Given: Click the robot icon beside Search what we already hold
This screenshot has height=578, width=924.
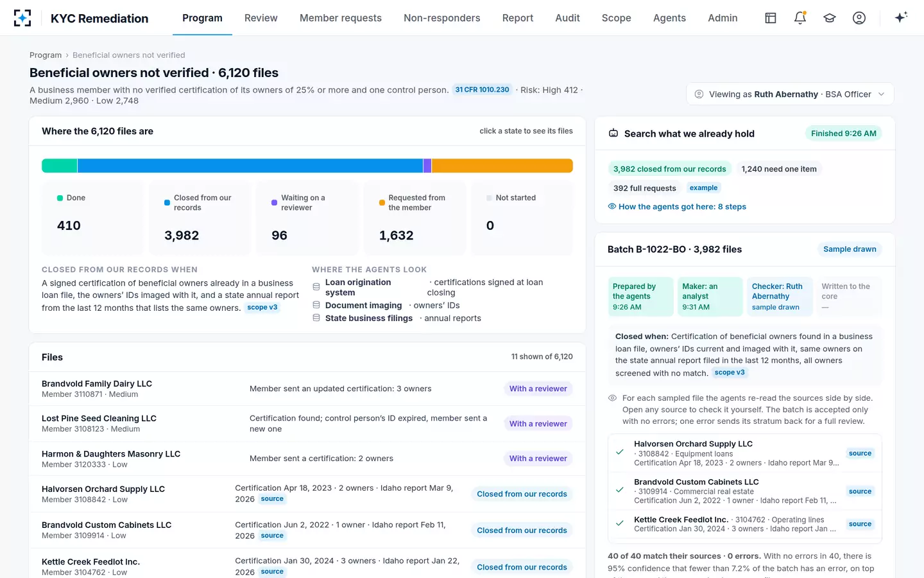Looking at the screenshot, I should coord(613,134).
